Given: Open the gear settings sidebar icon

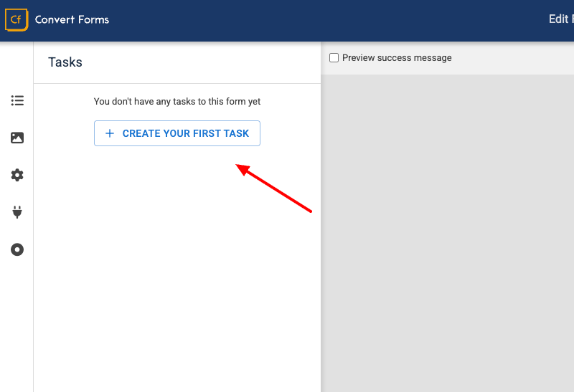Looking at the screenshot, I should (x=17, y=175).
